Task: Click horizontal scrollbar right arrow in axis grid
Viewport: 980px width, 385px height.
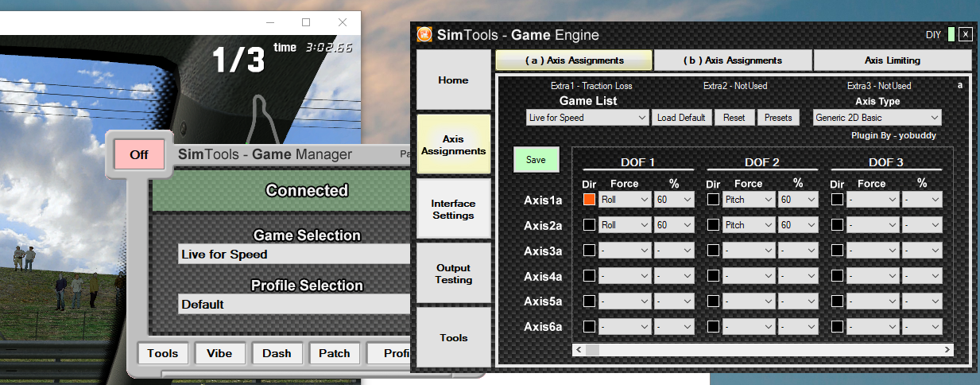Action: coord(947,350)
